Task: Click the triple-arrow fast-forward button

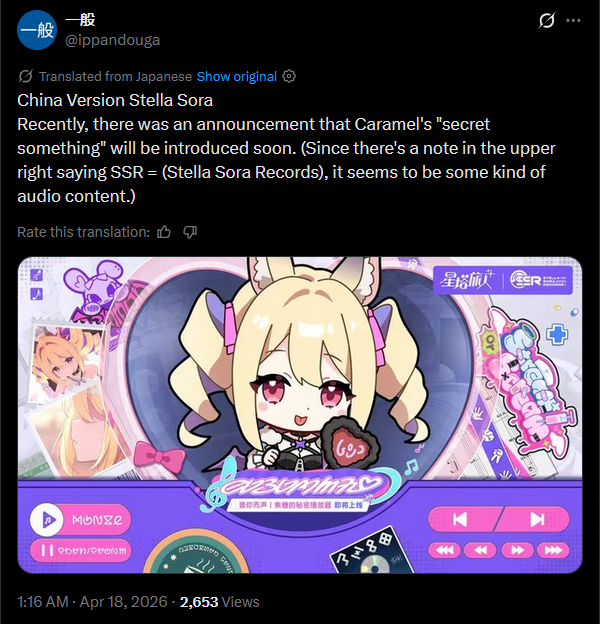Action: pos(553,550)
